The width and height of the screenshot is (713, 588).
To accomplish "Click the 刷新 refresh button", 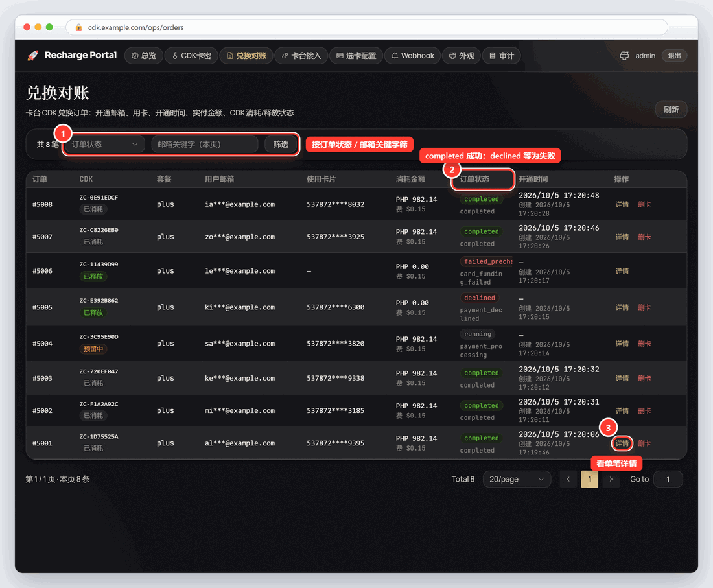I will click(671, 110).
